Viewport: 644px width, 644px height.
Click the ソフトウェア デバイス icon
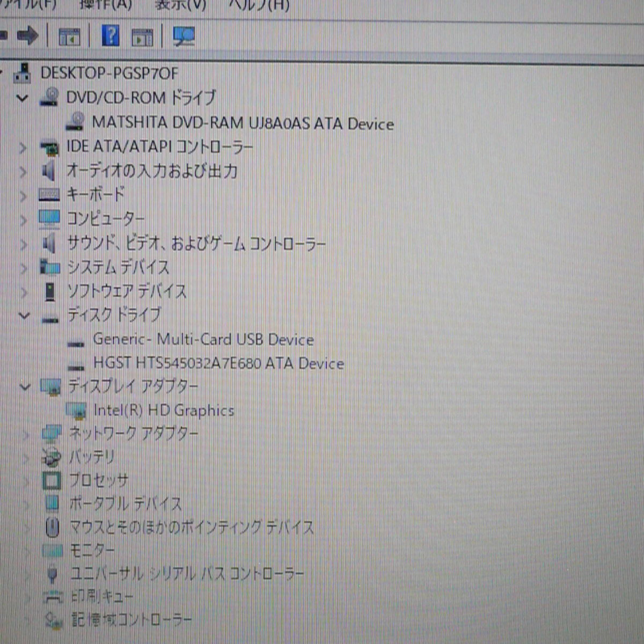pos(50,292)
